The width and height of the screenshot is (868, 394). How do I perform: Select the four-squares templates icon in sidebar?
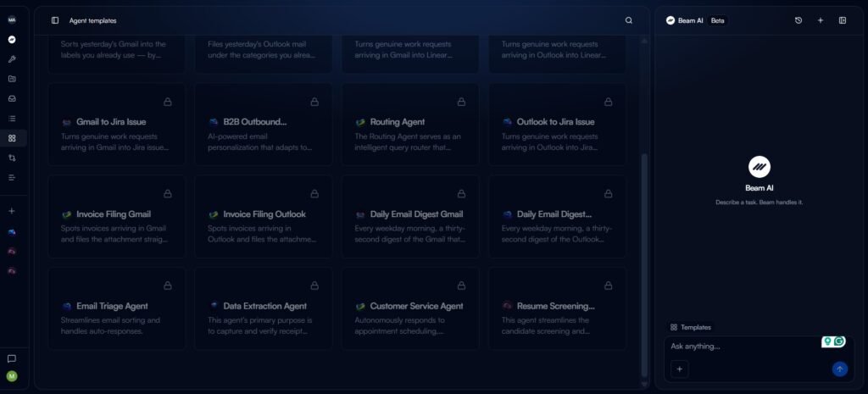(x=12, y=138)
